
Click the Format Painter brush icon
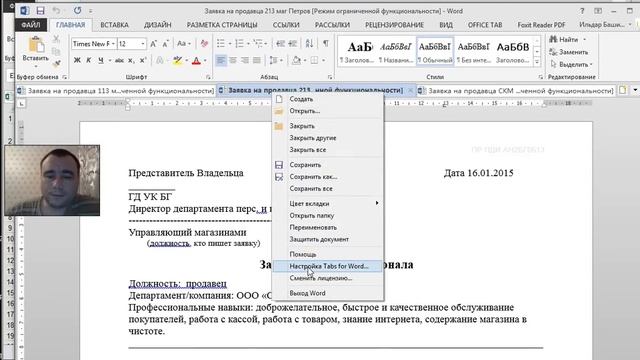point(56,63)
